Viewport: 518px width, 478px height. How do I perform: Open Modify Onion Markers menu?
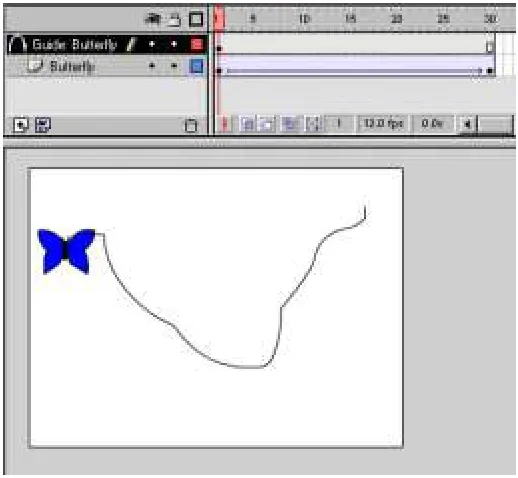[x=313, y=124]
